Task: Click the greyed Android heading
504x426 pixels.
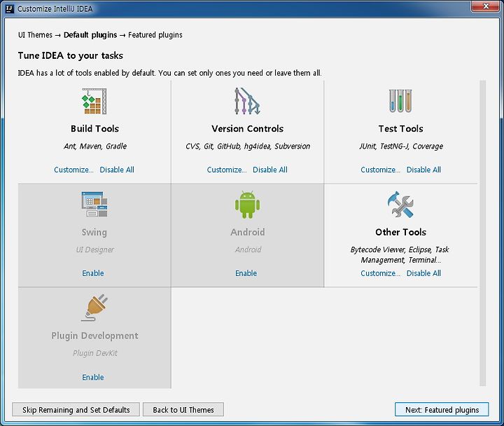Action: (248, 232)
